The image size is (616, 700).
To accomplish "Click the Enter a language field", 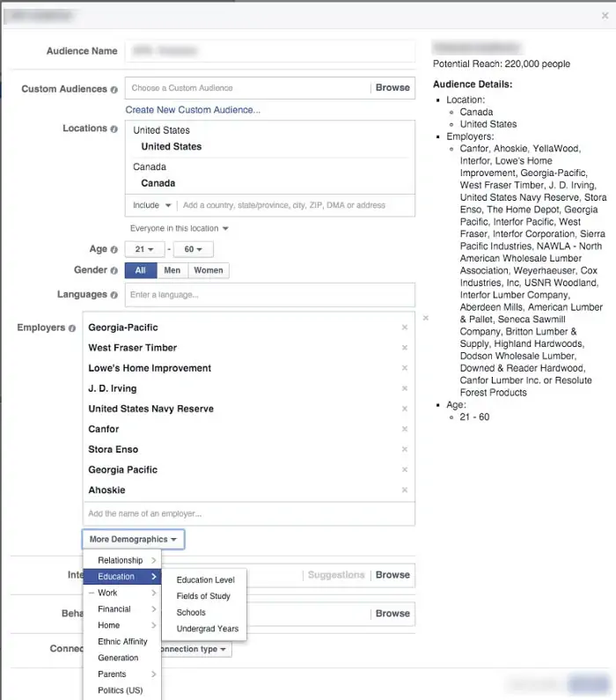I will coord(270,295).
